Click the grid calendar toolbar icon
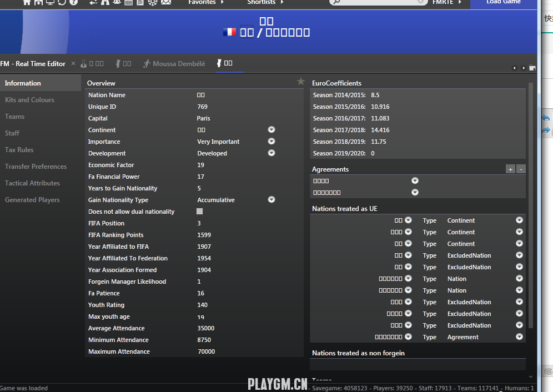 point(129,2)
